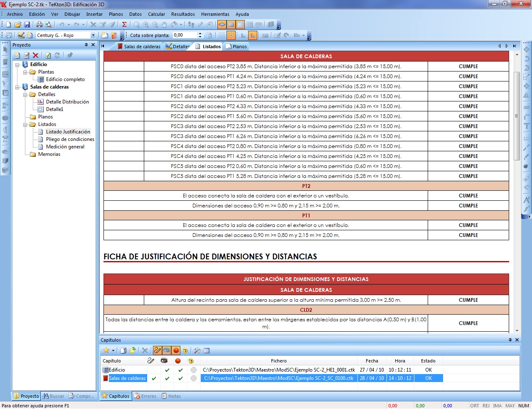This screenshot has width=532, height=409.
Task: Collapse the Edificio tree node
Action: click(17, 64)
